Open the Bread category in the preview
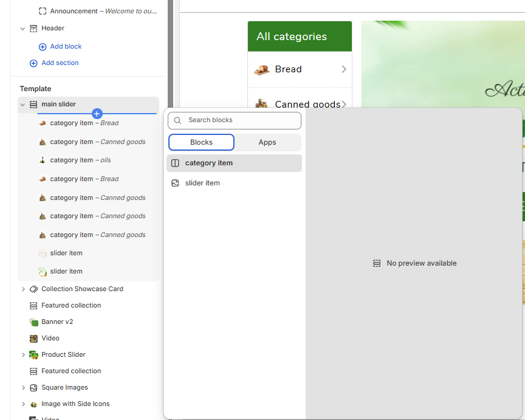This screenshot has height=420, width=525. [299, 69]
